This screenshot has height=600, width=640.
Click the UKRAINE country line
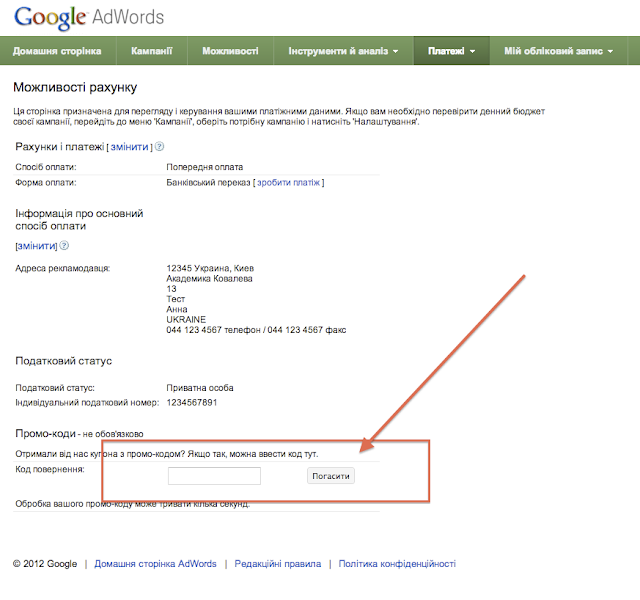(186, 319)
